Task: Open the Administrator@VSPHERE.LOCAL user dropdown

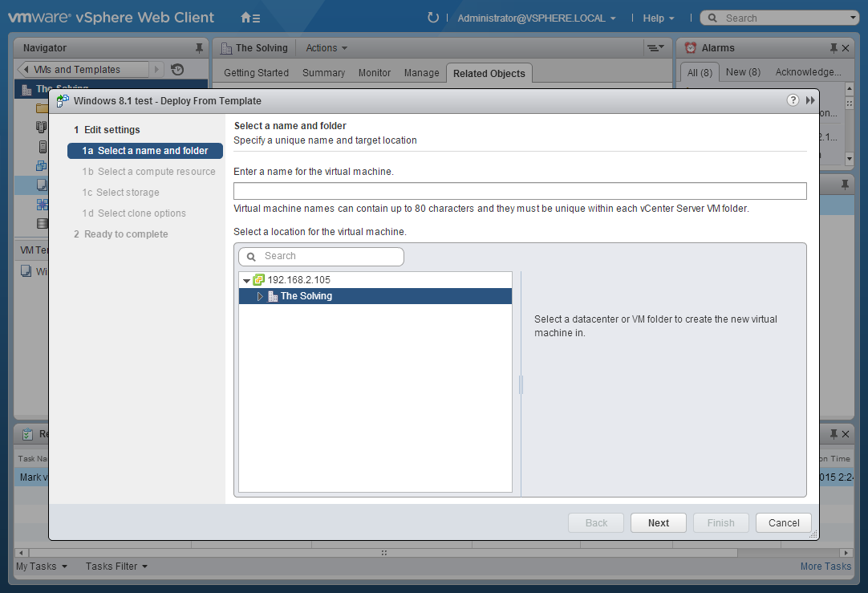Action: pos(537,18)
